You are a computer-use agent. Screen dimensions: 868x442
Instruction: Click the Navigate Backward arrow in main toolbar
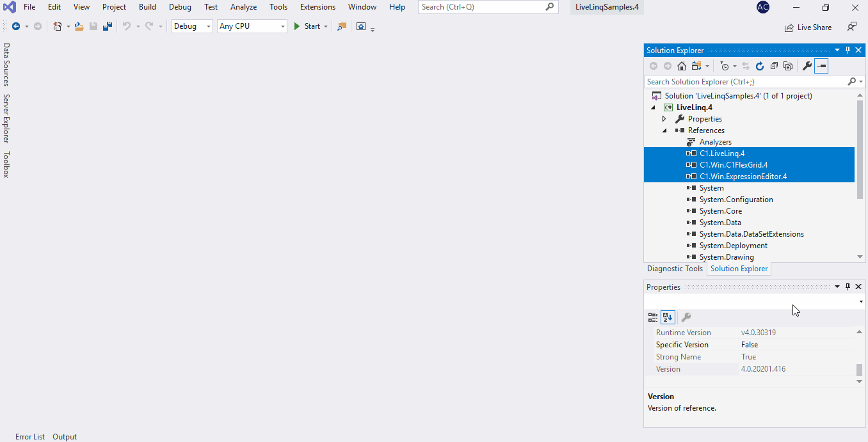pos(16,26)
